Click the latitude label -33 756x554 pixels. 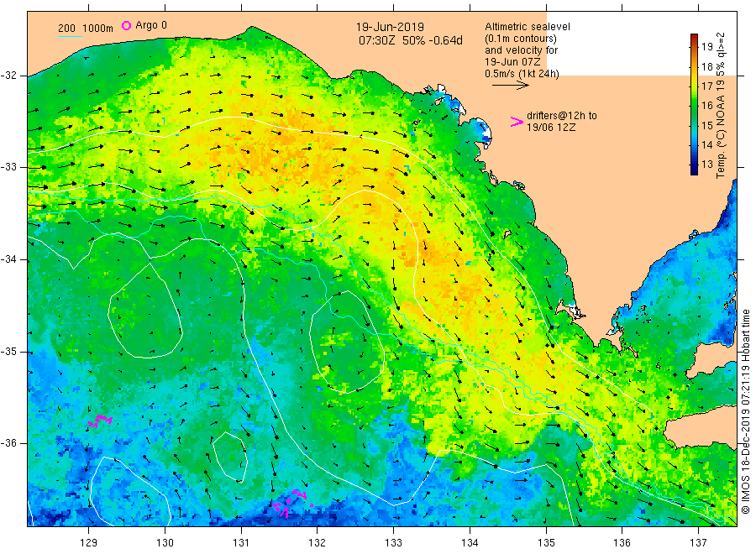(x=8, y=167)
